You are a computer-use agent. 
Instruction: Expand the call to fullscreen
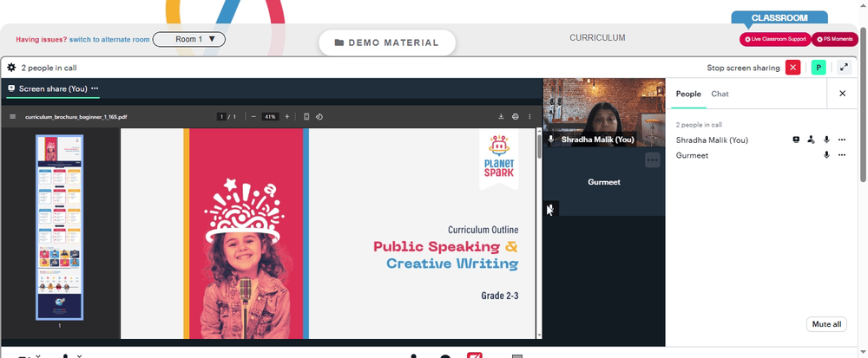[844, 68]
